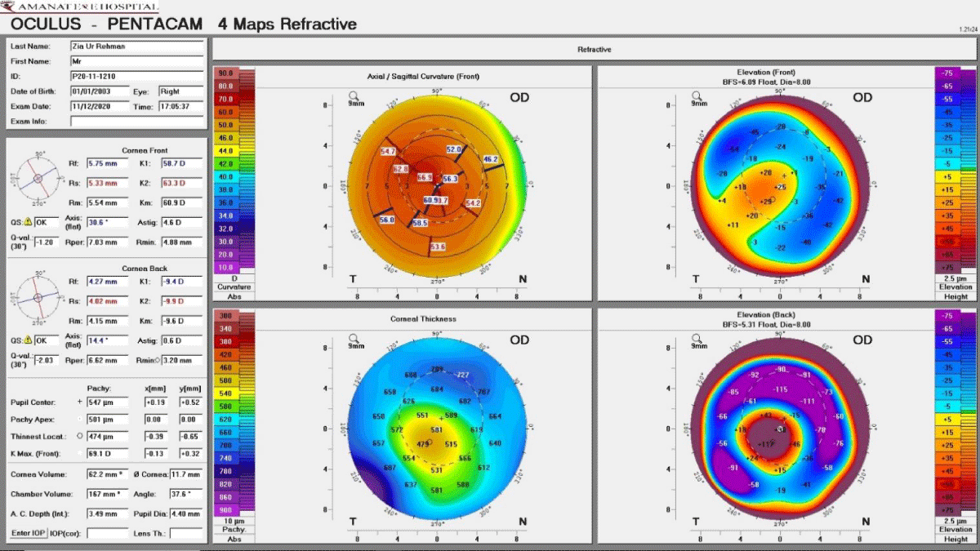The image size is (980, 551).
Task: Click the QS warning icon under Cornea Back
Action: [28, 338]
